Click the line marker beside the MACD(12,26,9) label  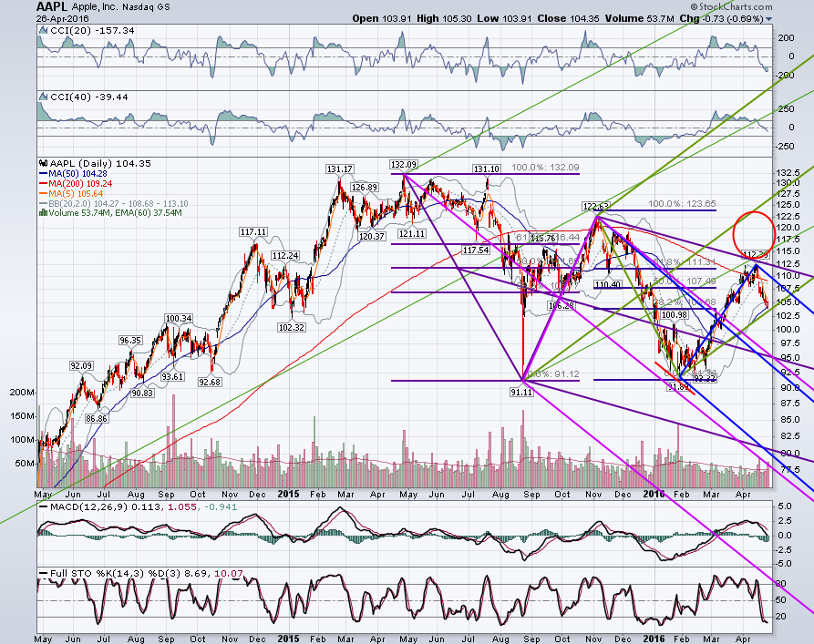point(43,507)
